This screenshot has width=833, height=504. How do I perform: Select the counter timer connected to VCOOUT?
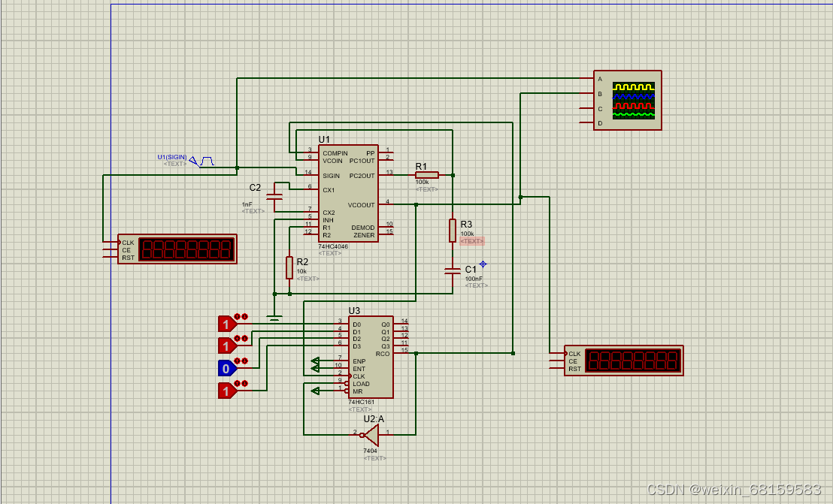[624, 361]
